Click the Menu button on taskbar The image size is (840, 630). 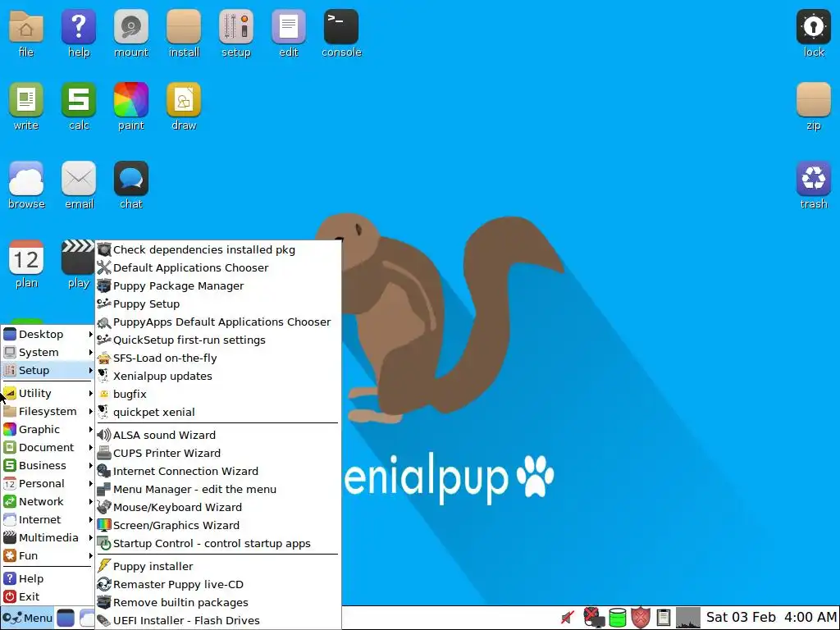pos(27,618)
